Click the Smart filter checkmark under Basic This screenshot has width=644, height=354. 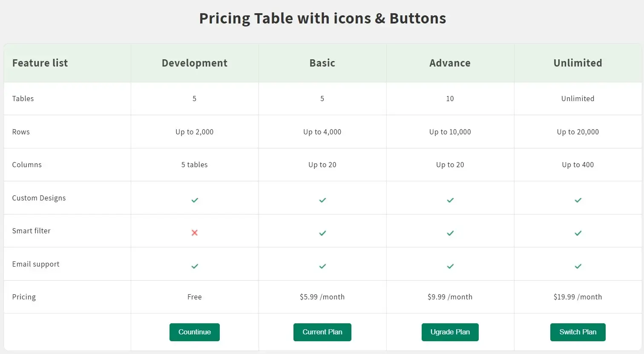click(x=322, y=233)
